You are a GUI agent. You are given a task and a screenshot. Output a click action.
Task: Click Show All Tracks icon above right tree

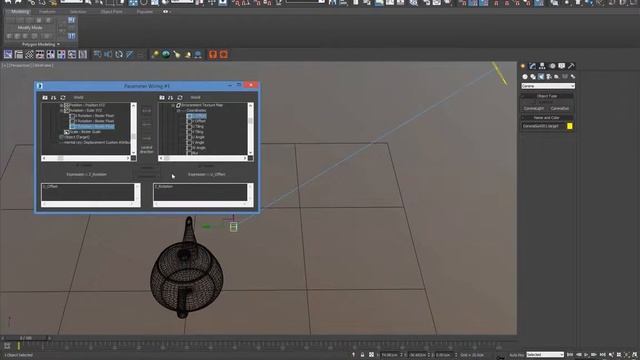coord(162,98)
